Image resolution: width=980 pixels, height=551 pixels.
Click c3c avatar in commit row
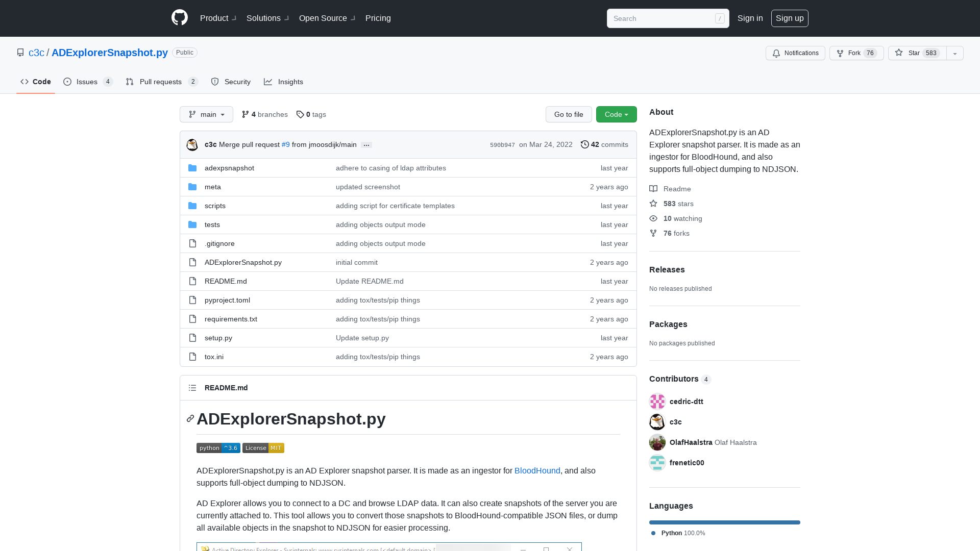[x=192, y=145]
